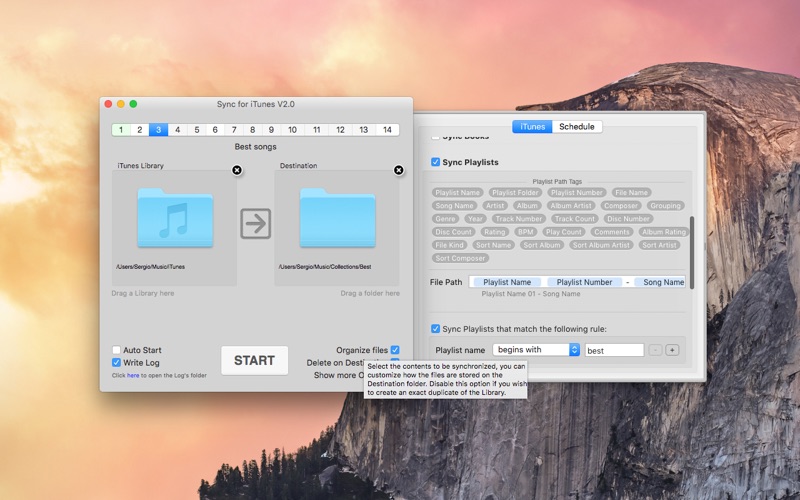800x500 pixels.
Task: Remove the playlist rule with the minus button
Action: point(655,350)
